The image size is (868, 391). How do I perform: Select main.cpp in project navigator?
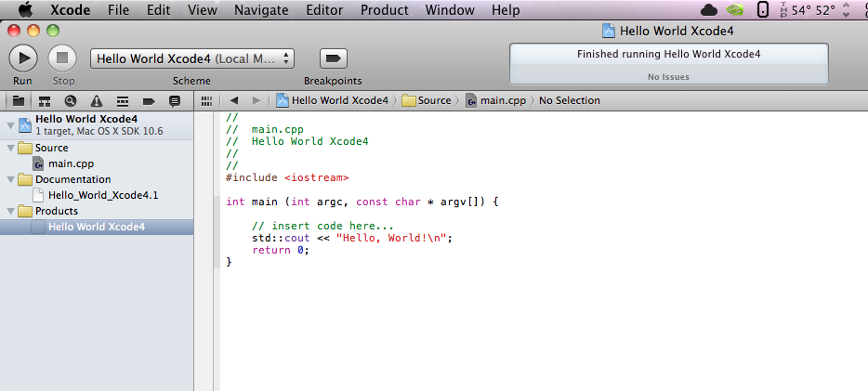click(97, 163)
